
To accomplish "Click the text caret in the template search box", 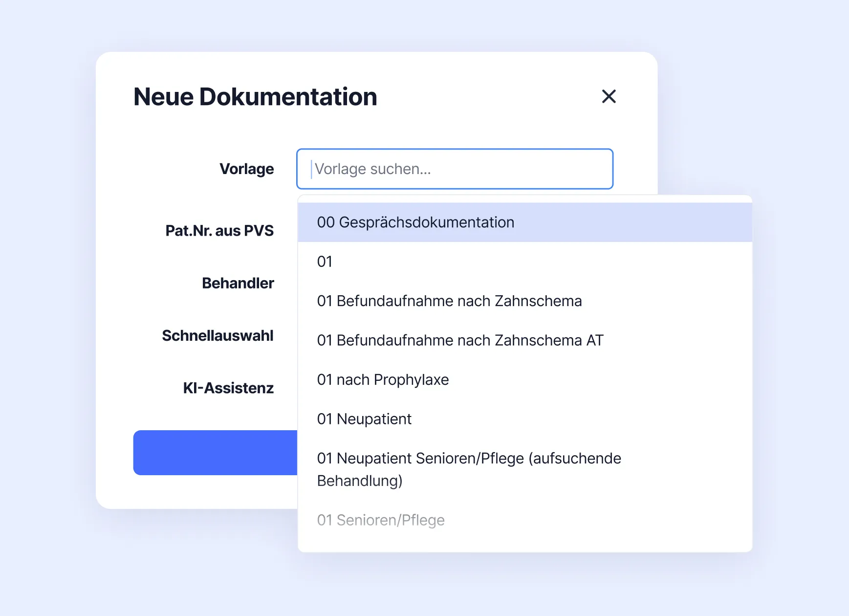I will (x=311, y=169).
